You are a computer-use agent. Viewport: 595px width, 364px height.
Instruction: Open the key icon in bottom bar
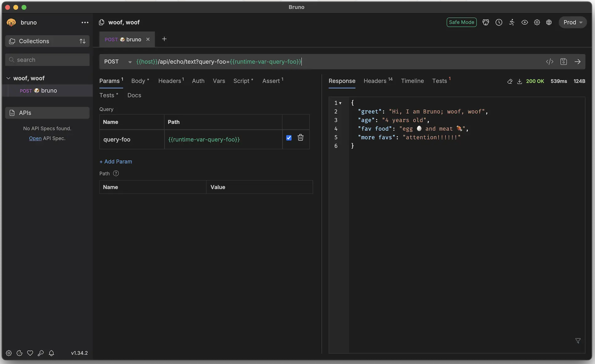coord(41,353)
